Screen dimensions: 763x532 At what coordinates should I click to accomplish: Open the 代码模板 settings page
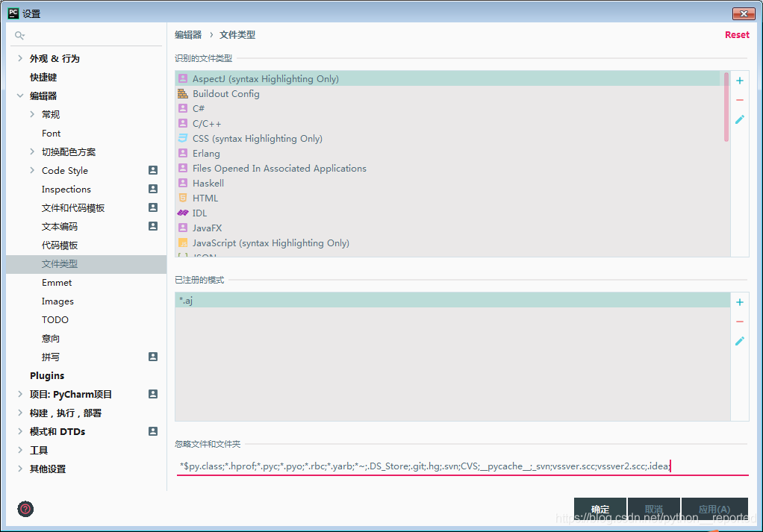click(x=60, y=245)
